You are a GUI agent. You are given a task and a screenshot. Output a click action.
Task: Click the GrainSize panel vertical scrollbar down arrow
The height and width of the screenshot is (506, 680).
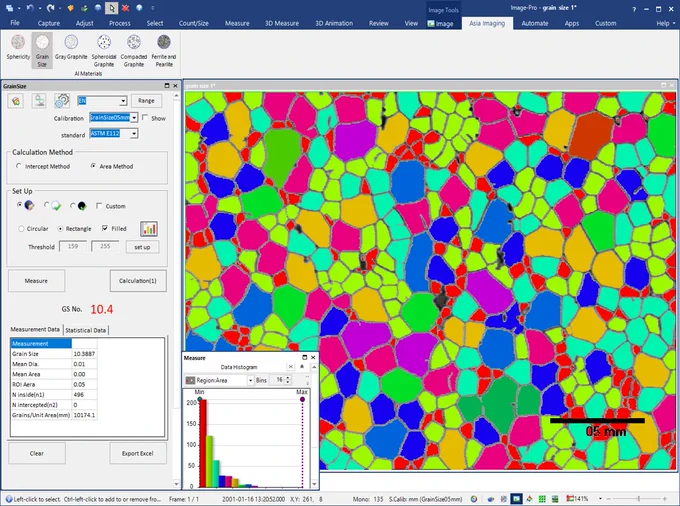[176, 483]
